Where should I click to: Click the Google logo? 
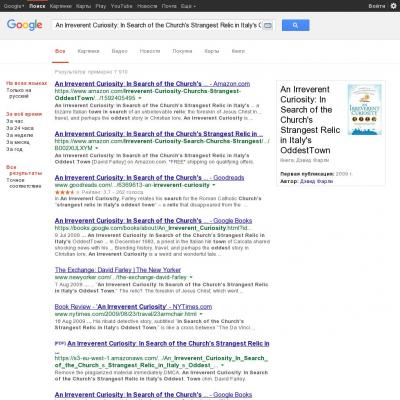[25, 25]
